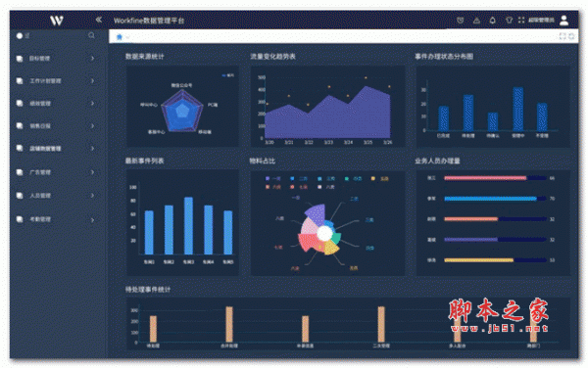Open the alarm clock icon in header
Screen dimensions: 588x368
461,21
